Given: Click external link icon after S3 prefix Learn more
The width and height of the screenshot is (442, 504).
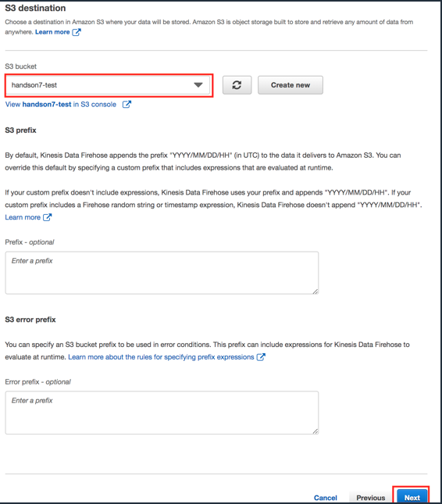Looking at the screenshot, I should coord(47,217).
